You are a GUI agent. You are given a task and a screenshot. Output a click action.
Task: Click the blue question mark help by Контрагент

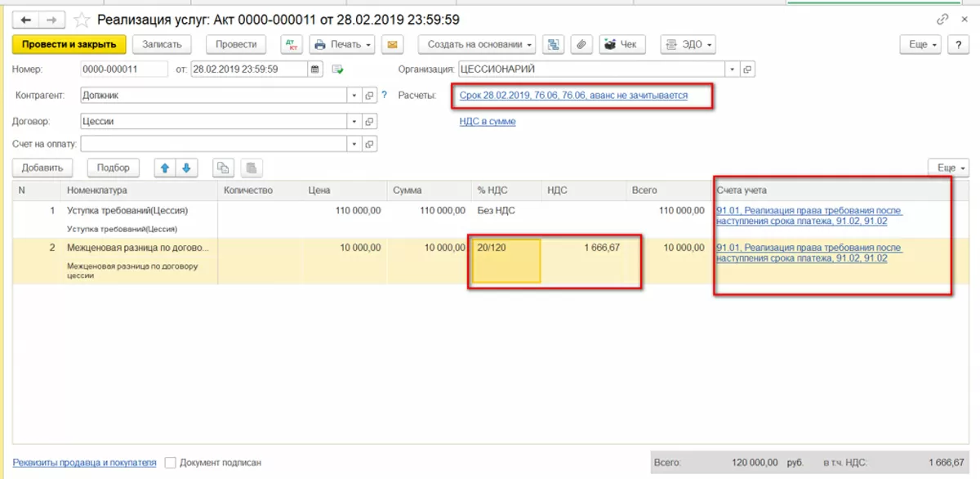[384, 95]
